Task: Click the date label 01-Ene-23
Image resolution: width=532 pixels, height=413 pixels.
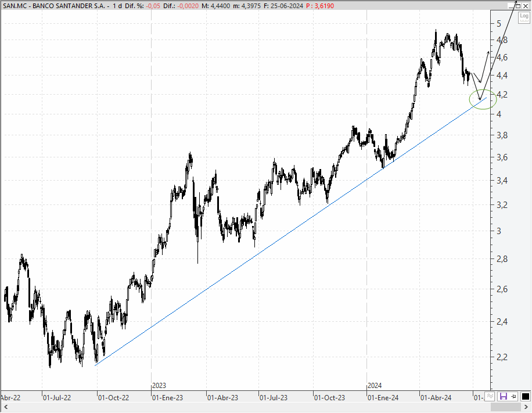Action: tap(168, 397)
